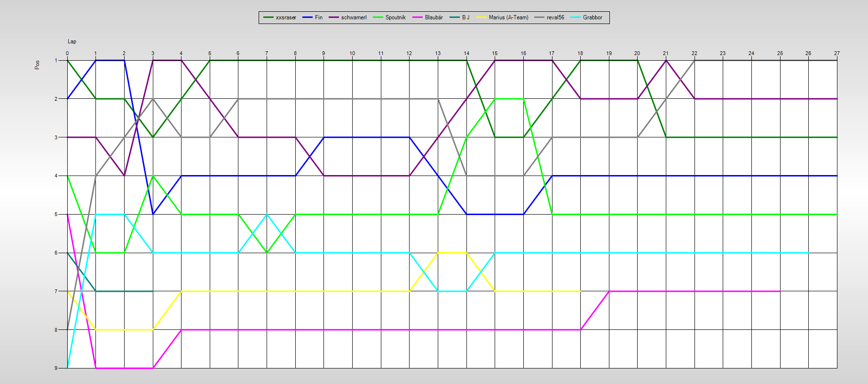868x384 pixels.
Task: Click lap number 14 on the axis
Action: point(466,53)
